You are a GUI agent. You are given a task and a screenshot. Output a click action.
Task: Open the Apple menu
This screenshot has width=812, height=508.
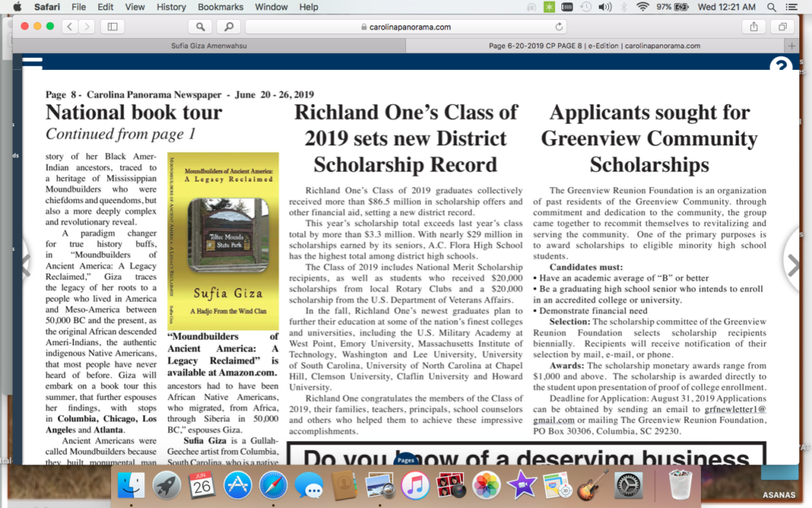pos(17,7)
